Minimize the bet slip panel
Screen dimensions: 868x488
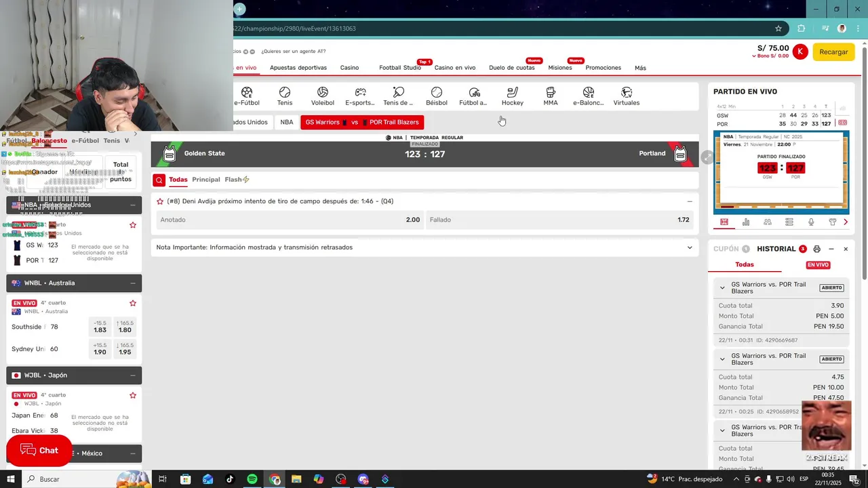[831, 249]
